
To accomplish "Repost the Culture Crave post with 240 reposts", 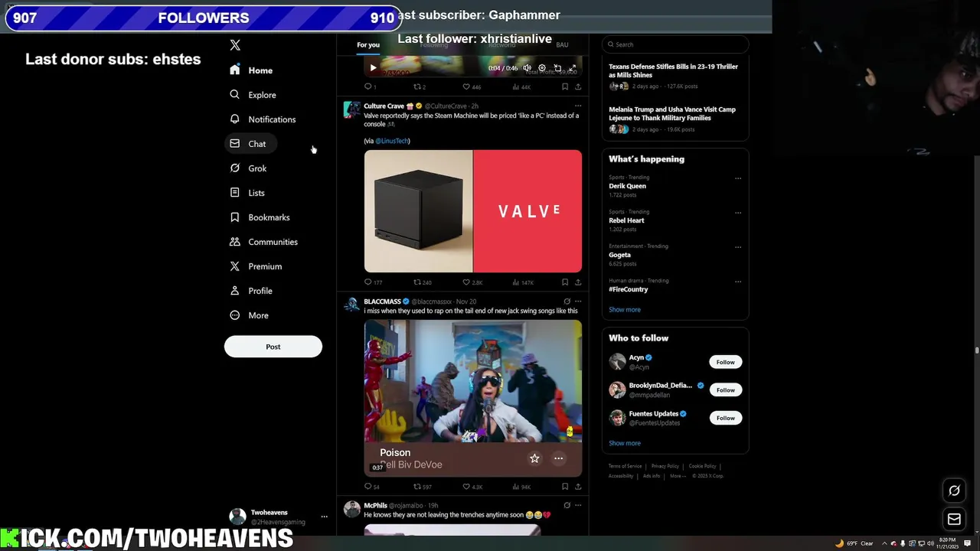I will (x=423, y=282).
